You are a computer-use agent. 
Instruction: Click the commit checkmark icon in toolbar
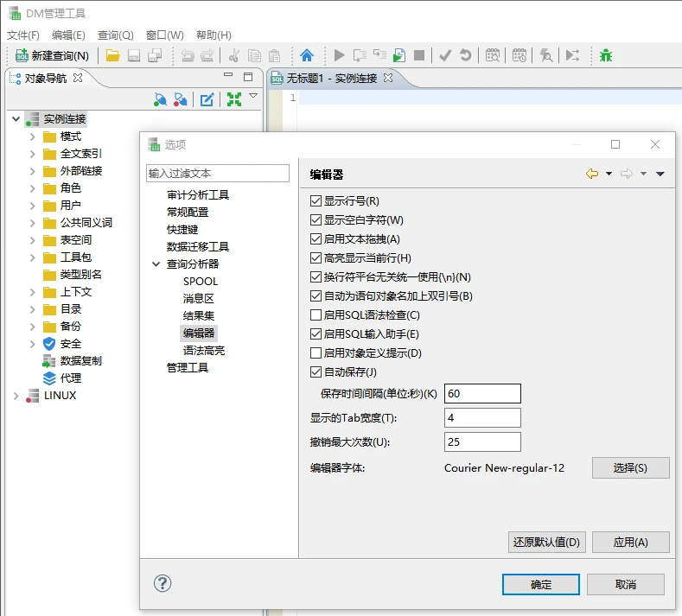tap(445, 56)
